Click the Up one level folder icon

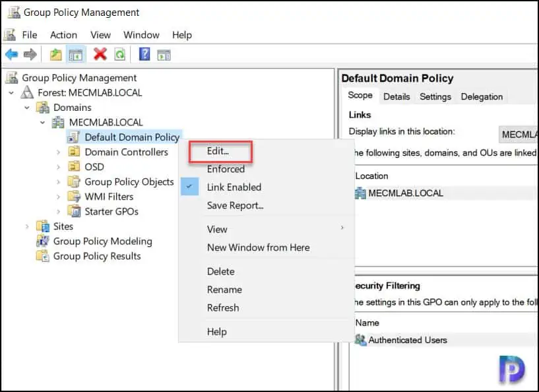point(55,54)
